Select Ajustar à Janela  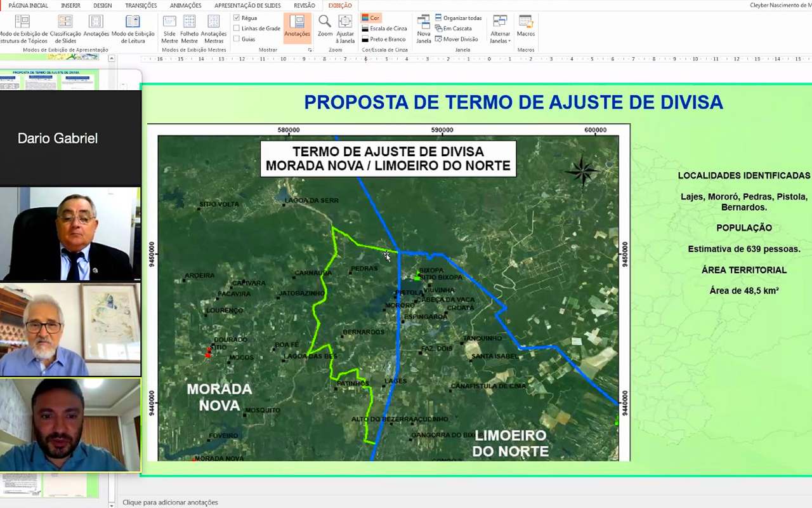(345, 29)
